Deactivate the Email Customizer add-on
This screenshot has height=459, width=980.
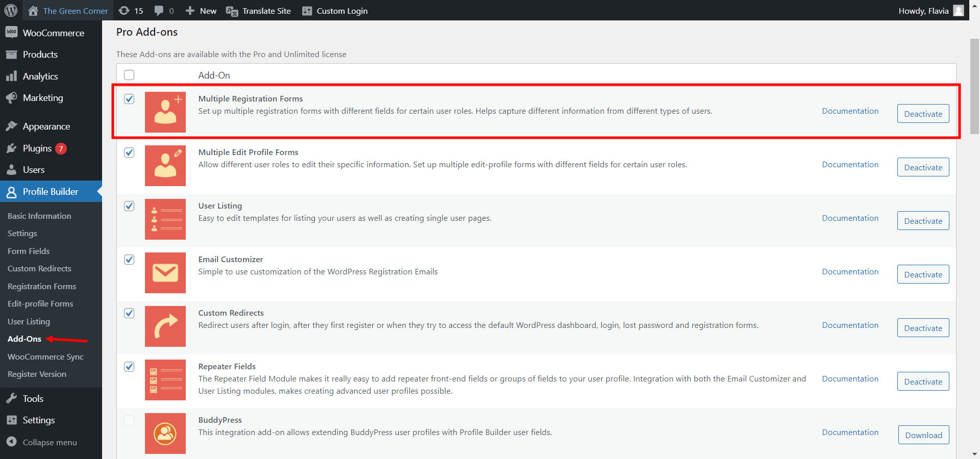[x=923, y=274]
